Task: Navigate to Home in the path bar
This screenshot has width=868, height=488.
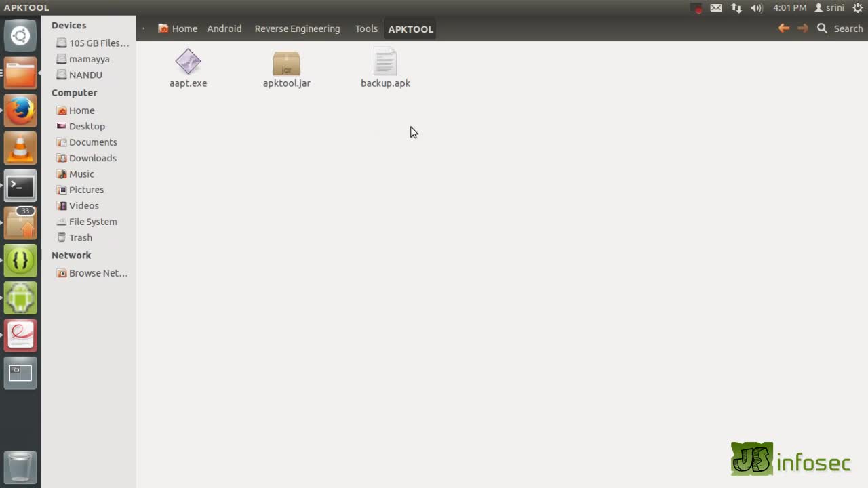Action: pyautogui.click(x=178, y=28)
